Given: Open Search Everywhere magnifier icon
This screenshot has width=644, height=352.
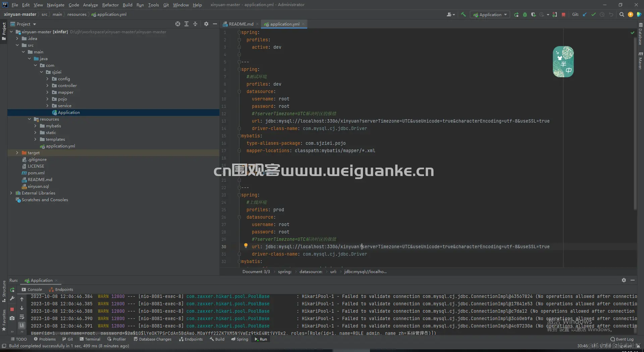Looking at the screenshot, I should click(622, 14).
